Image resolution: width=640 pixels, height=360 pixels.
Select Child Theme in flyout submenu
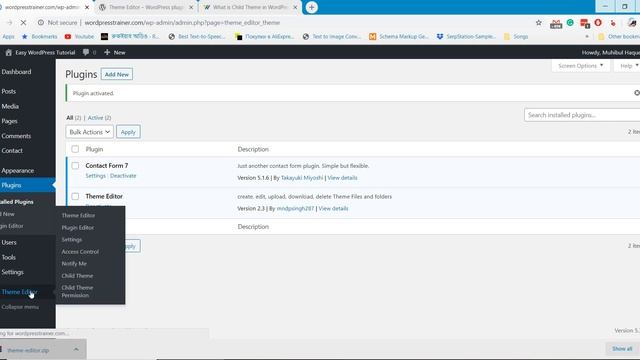click(x=77, y=276)
